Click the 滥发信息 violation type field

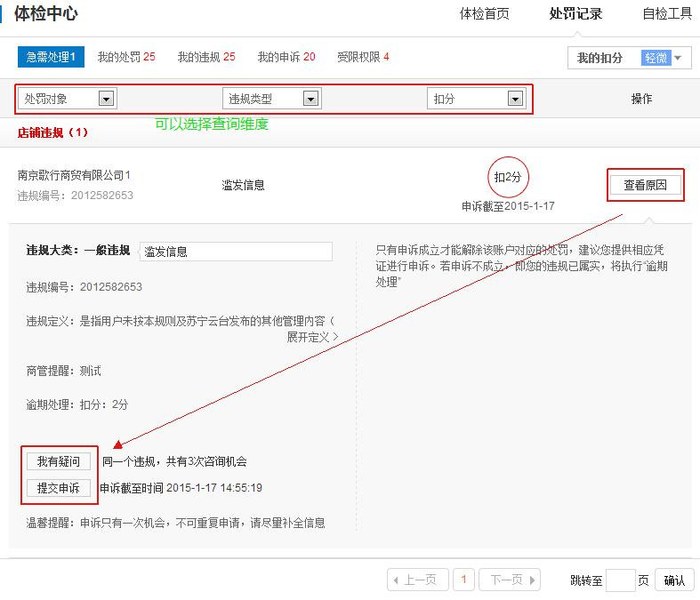point(236,252)
